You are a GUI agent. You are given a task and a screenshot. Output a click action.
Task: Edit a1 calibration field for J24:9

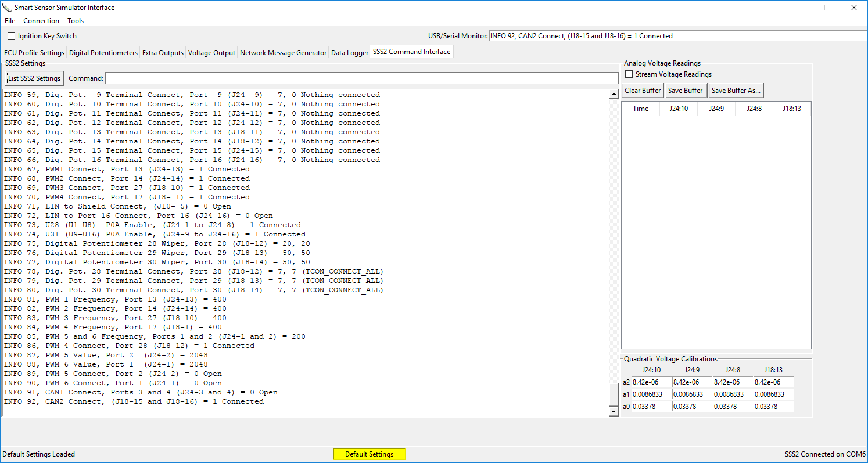(x=692, y=394)
